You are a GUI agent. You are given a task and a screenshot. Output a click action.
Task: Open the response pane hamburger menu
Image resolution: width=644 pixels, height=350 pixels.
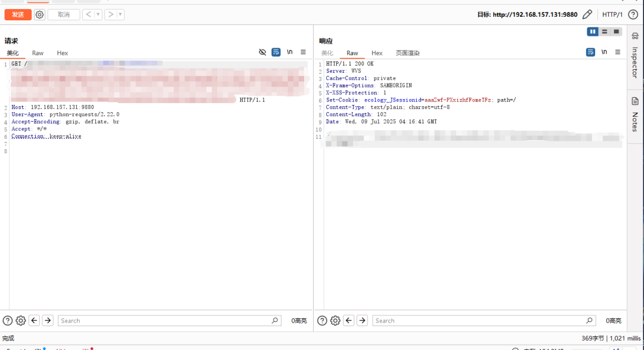618,52
